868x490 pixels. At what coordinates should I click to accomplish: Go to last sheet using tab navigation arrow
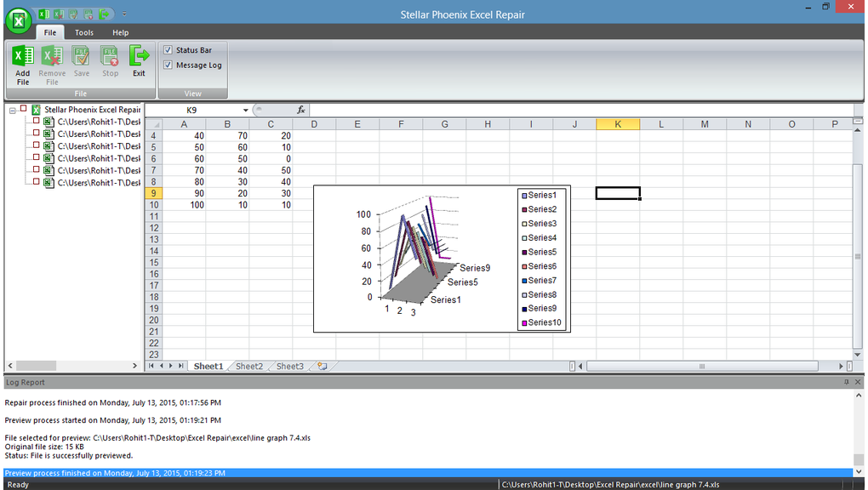tap(180, 366)
